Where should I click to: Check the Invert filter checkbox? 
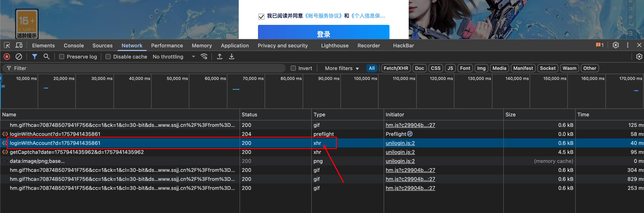click(x=293, y=68)
